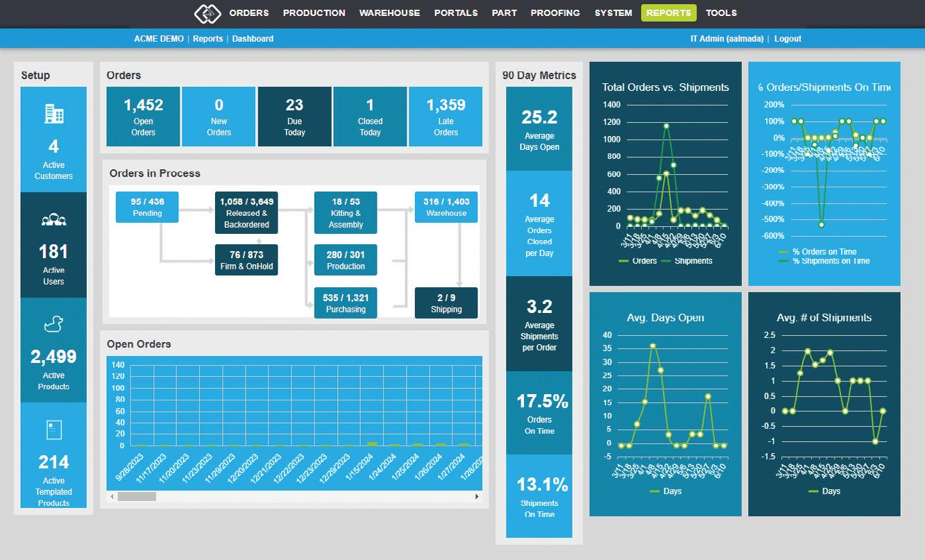Toggle the Days legend in Avg. Days Open chart
Image resolution: width=925 pixels, height=560 pixels.
[665, 491]
